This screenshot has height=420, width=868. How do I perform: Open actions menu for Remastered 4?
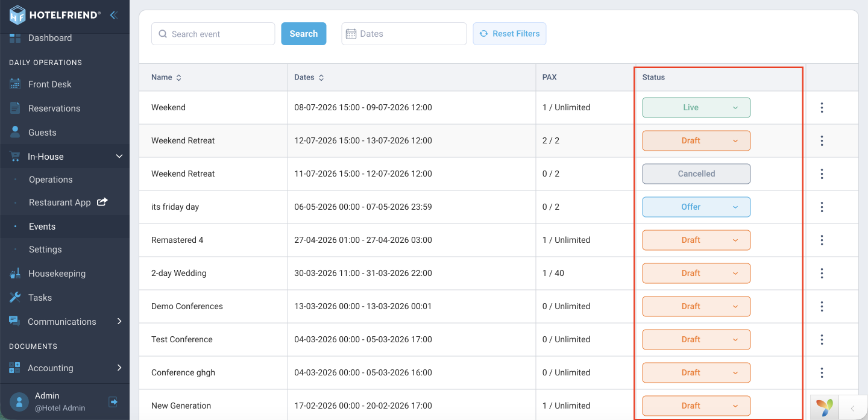click(x=822, y=240)
